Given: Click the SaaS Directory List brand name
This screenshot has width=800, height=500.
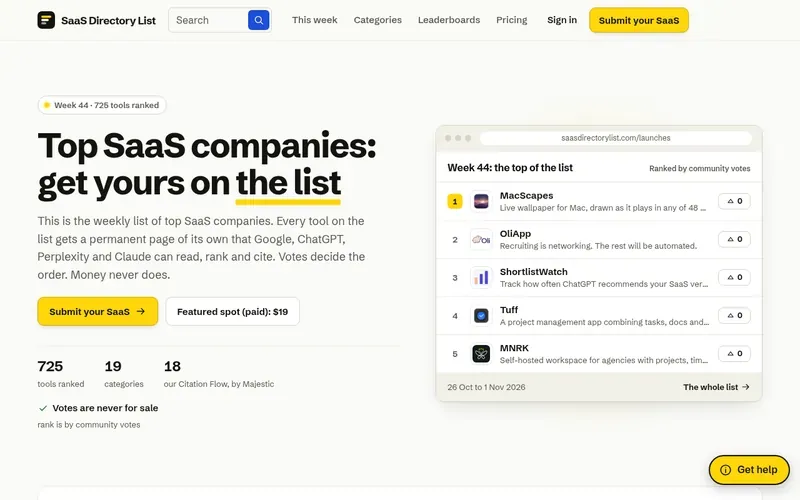Looking at the screenshot, I should click(108, 20).
